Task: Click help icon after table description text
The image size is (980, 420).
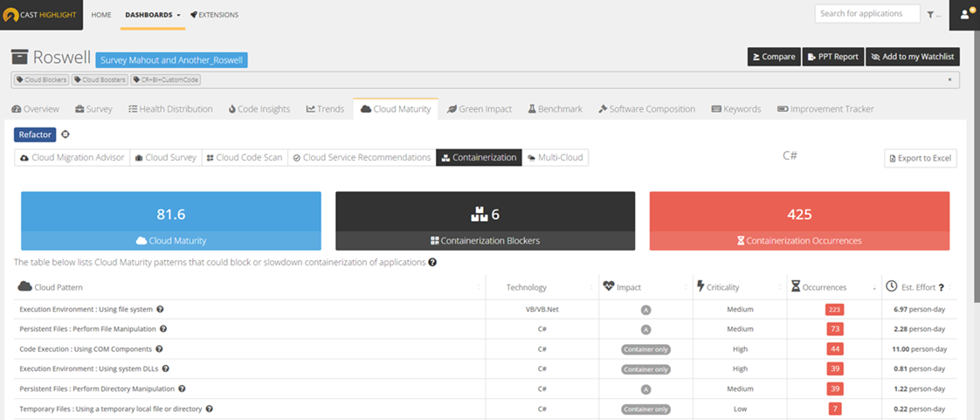Action: (x=432, y=262)
